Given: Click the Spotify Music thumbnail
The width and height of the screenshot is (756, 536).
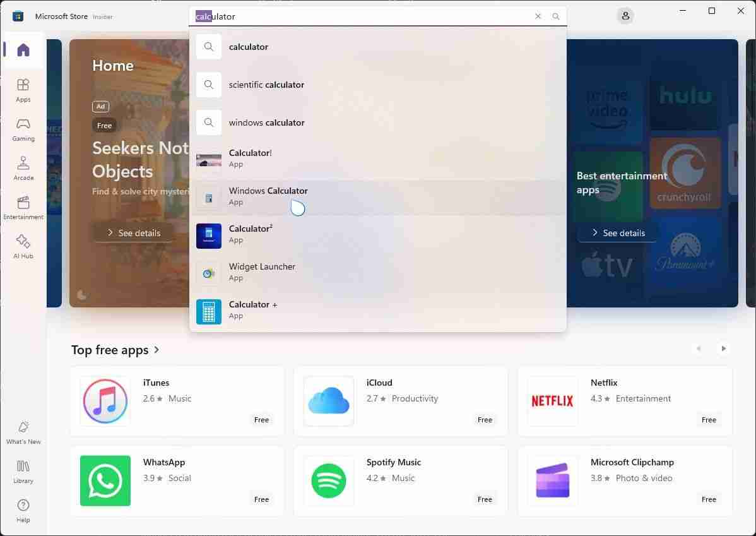Looking at the screenshot, I should (x=329, y=480).
